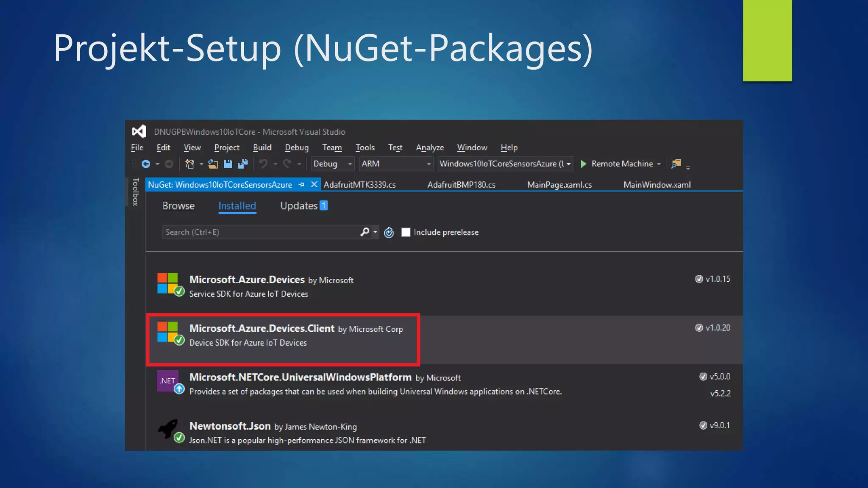Open the AdafruitMTK3339.cs document tab
This screenshot has height=488, width=868.
pyautogui.click(x=359, y=185)
